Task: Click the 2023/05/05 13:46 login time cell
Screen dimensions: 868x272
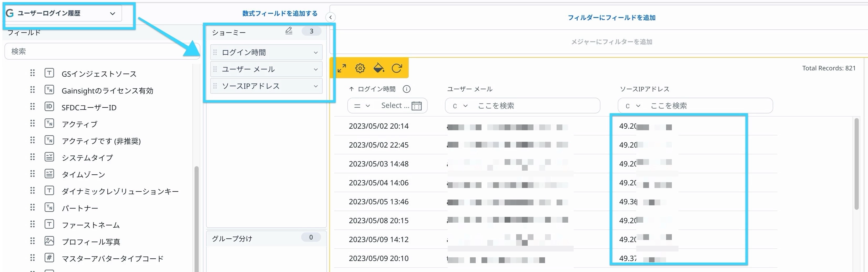Action: (379, 202)
